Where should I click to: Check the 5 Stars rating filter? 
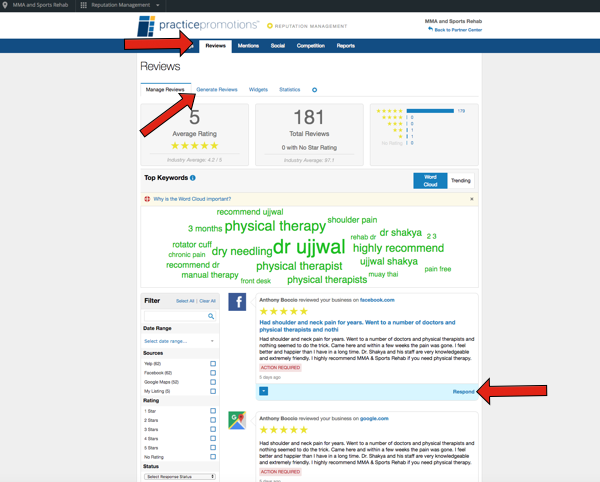[x=213, y=448]
